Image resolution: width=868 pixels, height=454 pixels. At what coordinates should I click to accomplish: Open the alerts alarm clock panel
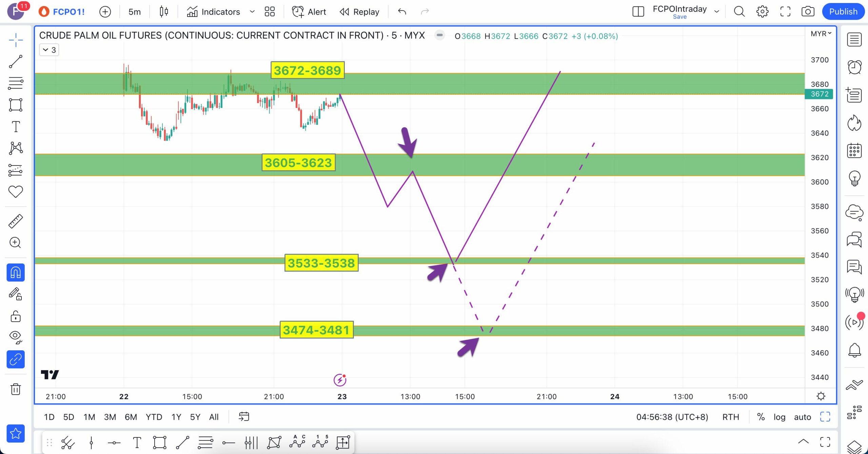(x=854, y=67)
